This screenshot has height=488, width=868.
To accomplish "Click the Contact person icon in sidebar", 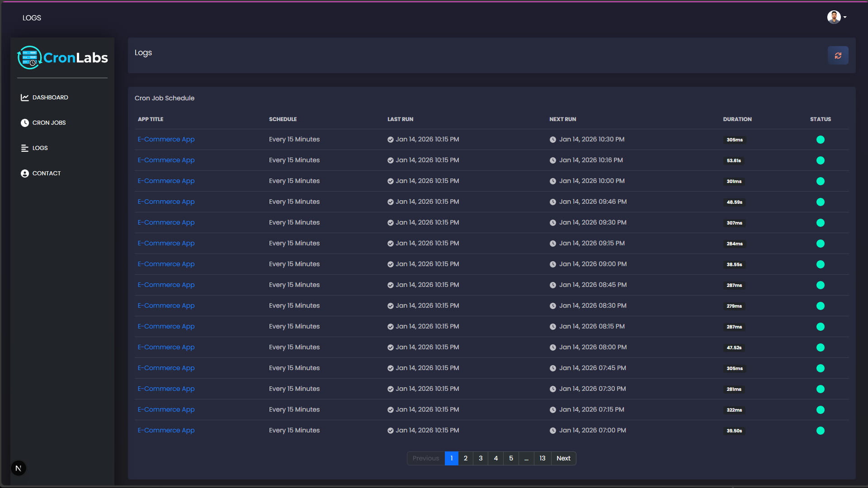I will click(25, 174).
